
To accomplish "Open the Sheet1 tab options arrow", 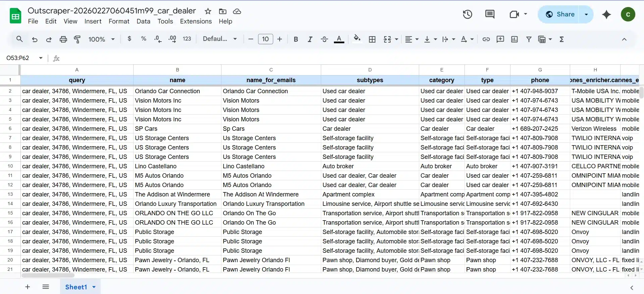I will [94, 287].
